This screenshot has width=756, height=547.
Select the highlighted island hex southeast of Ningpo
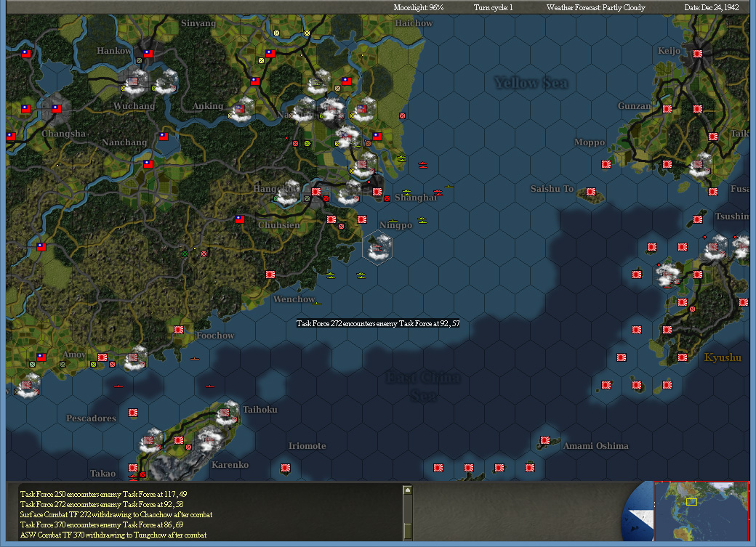[x=377, y=248]
